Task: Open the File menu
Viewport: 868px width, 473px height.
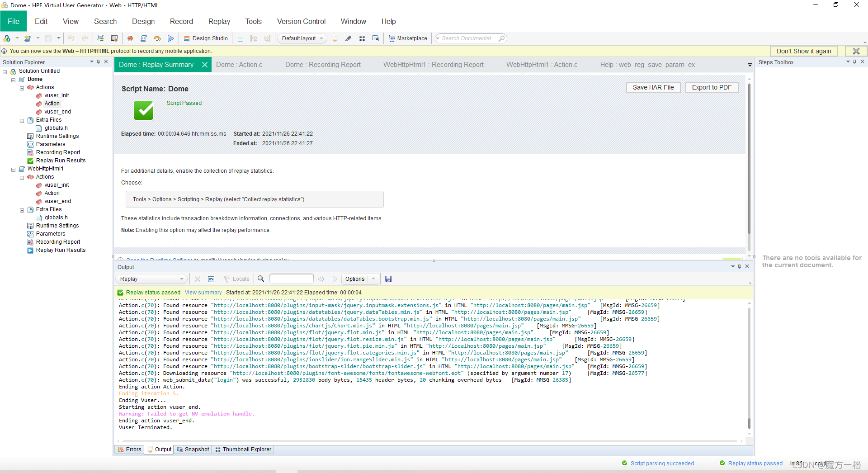Action: pyautogui.click(x=14, y=21)
